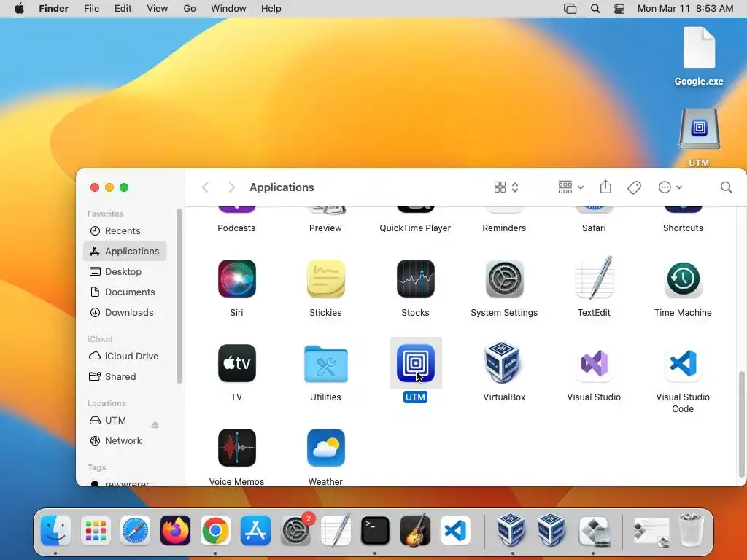The width and height of the screenshot is (747, 560).
Task: Select the UTM app in Applications
Action: (x=415, y=363)
